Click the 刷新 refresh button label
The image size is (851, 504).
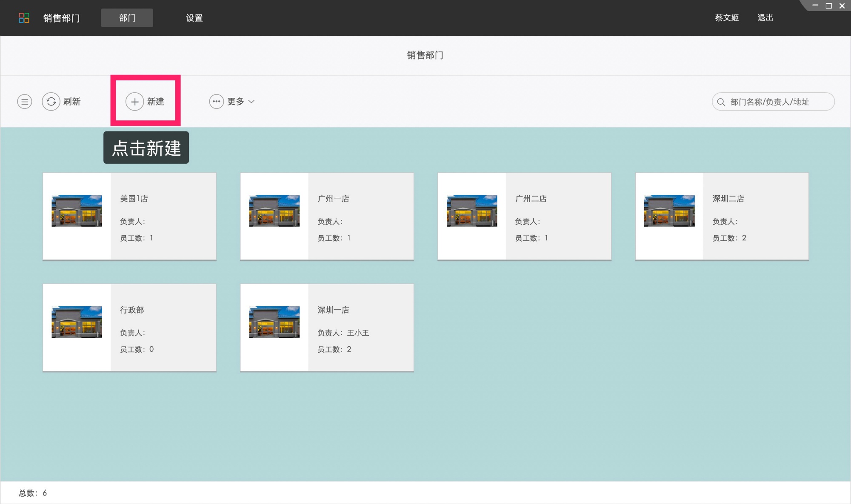point(72,102)
